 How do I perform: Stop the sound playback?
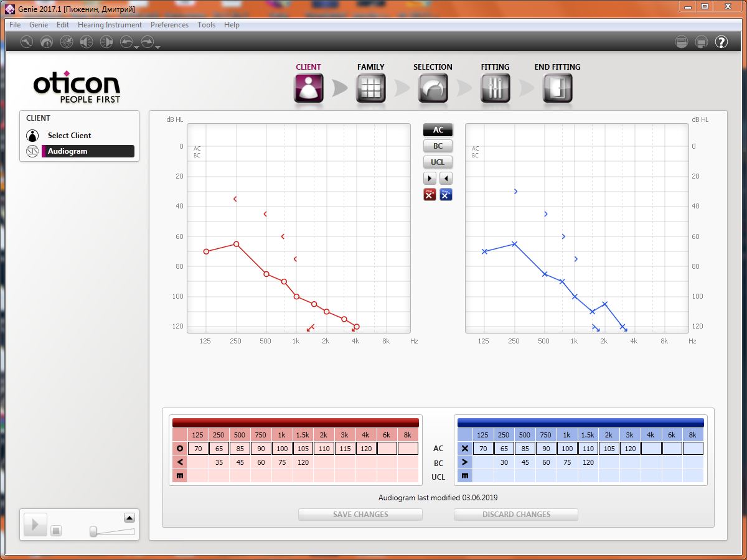(56, 531)
